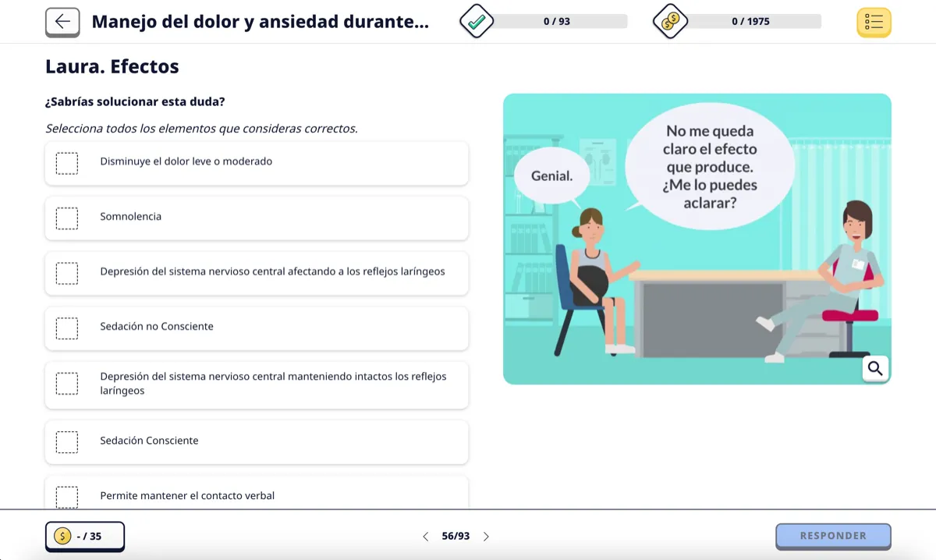Viewport: 936px width, 560px height.
Task: Click the '56/93' page counter
Action: click(x=456, y=537)
